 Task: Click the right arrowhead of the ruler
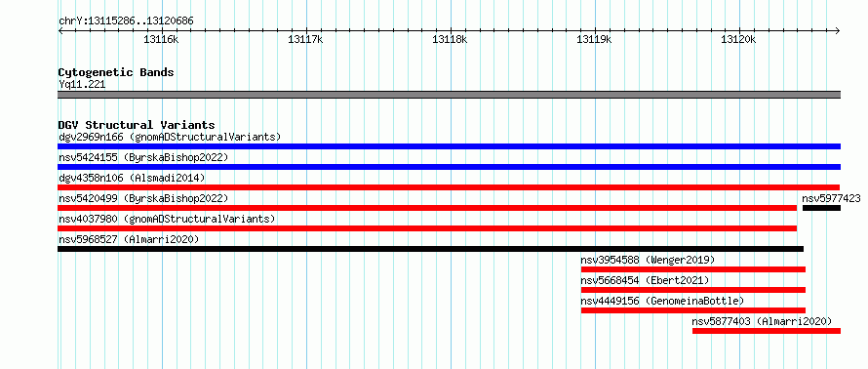click(838, 31)
